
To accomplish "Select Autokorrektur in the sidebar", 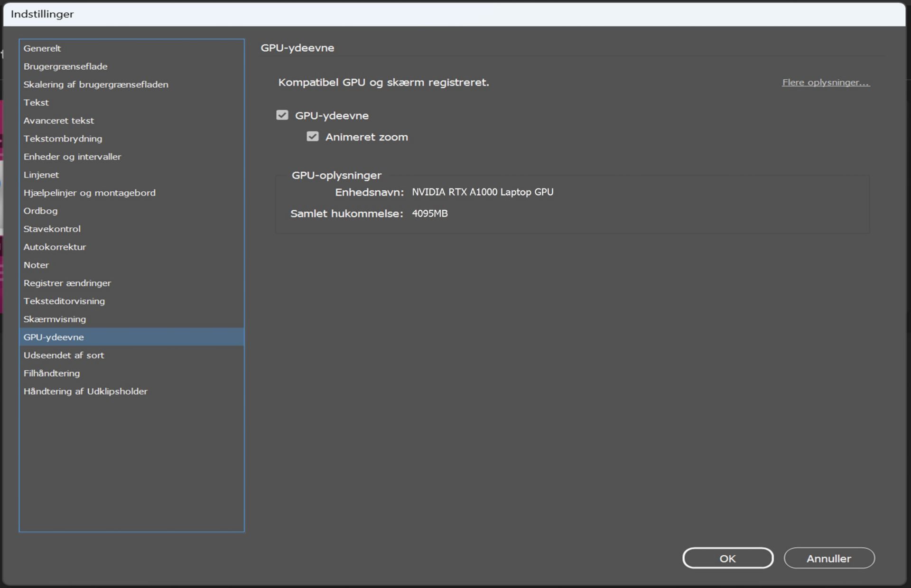I will pos(55,247).
